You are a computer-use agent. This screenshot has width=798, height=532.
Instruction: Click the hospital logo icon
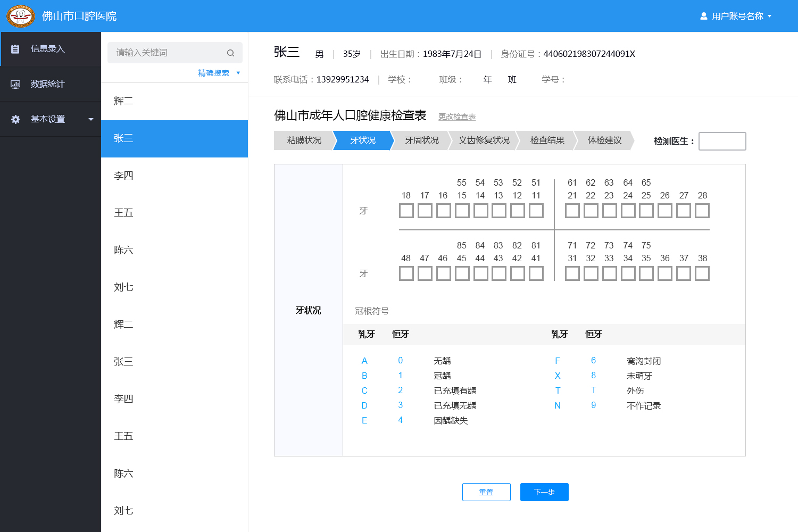(x=20, y=16)
